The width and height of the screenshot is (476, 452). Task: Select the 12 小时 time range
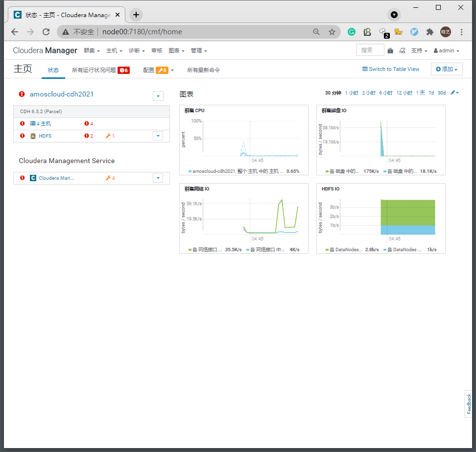tap(405, 93)
